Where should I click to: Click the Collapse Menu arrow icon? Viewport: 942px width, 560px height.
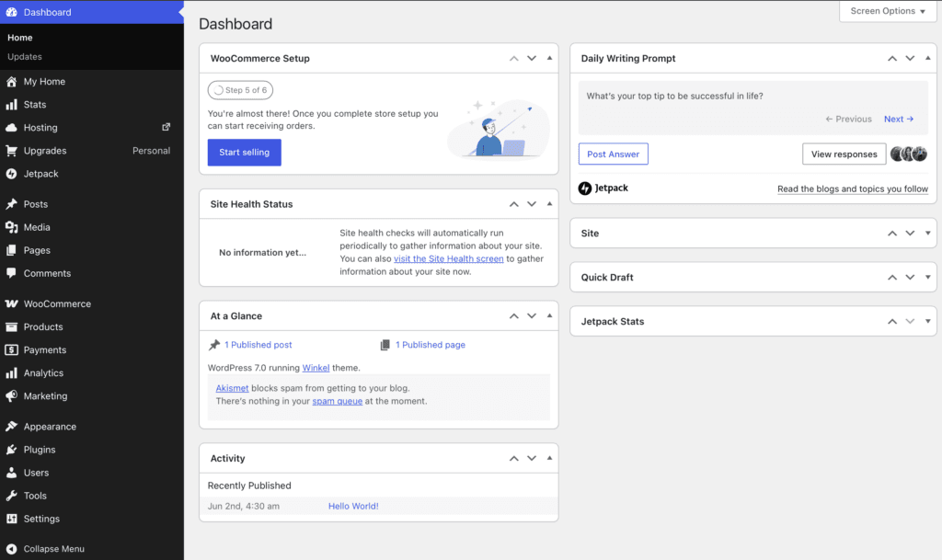(11, 549)
